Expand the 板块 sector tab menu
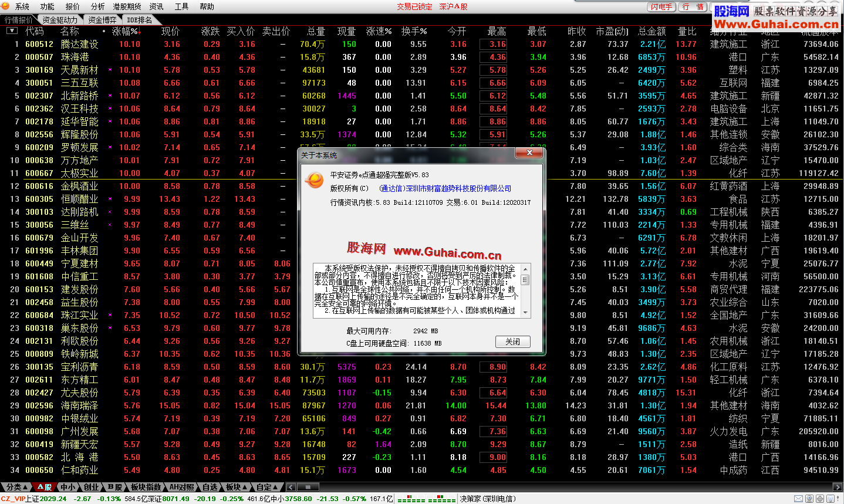Viewport: 844px width, 504px height. coord(237,487)
